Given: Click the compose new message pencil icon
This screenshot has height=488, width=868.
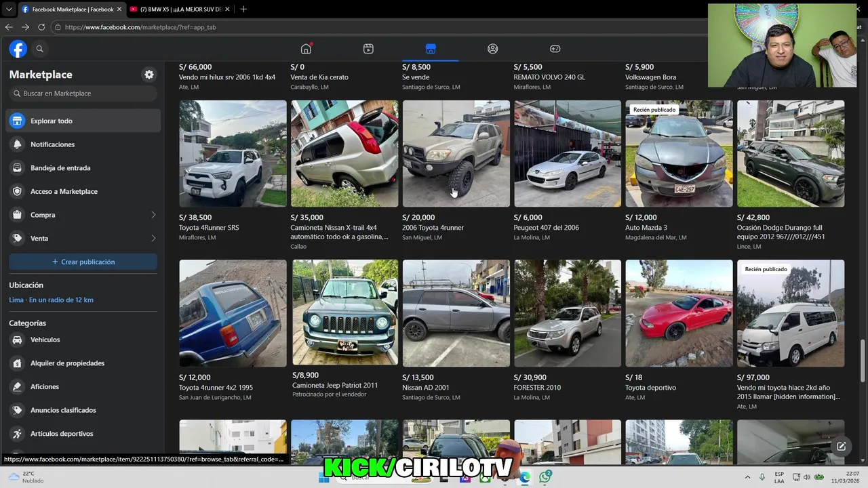Looking at the screenshot, I should tap(841, 446).
